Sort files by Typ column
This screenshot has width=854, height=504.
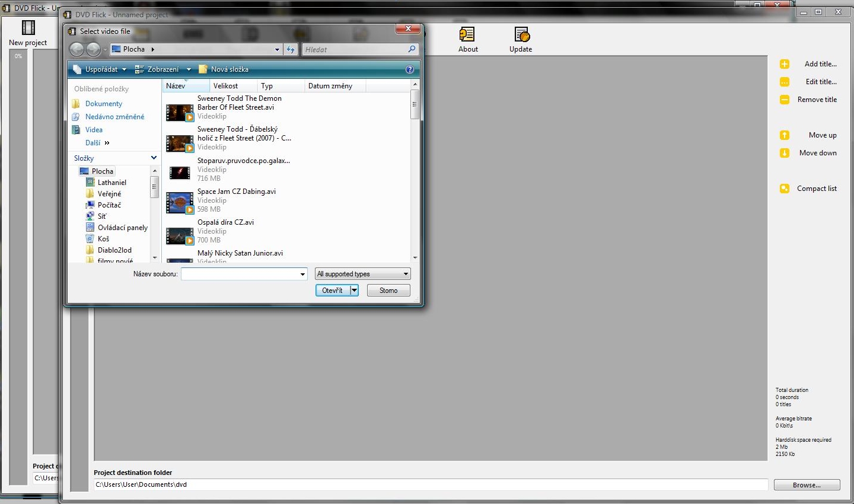click(x=281, y=86)
